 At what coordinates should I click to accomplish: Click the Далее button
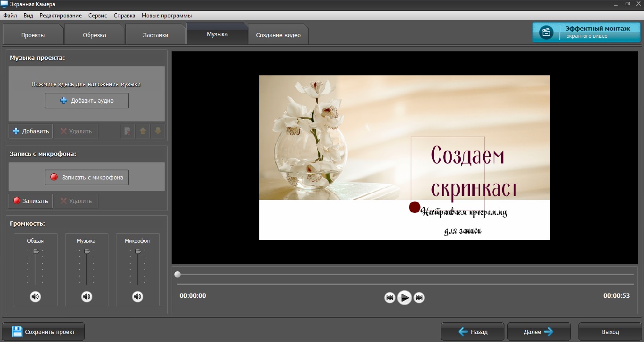(x=539, y=332)
